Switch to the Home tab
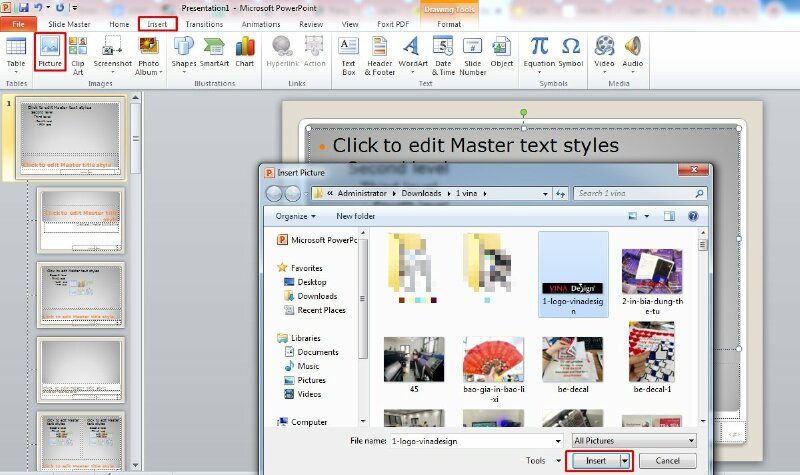The height and width of the screenshot is (475, 800). (x=119, y=24)
